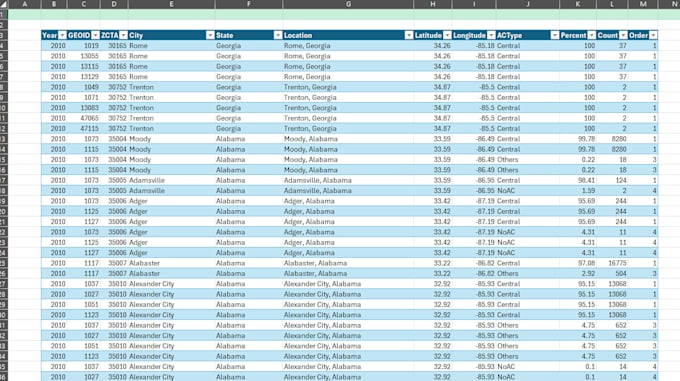Click the select-all corner triangle

[x=3, y=4]
